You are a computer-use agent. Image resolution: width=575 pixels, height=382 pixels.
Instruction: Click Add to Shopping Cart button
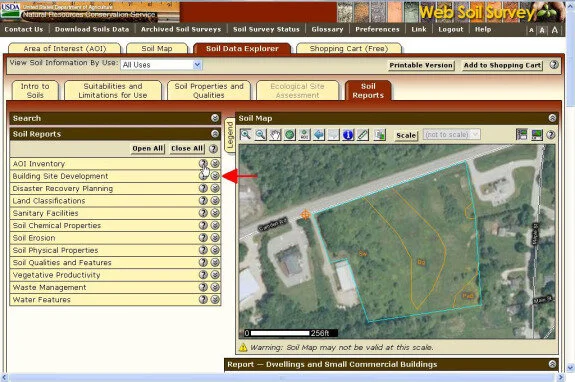502,65
